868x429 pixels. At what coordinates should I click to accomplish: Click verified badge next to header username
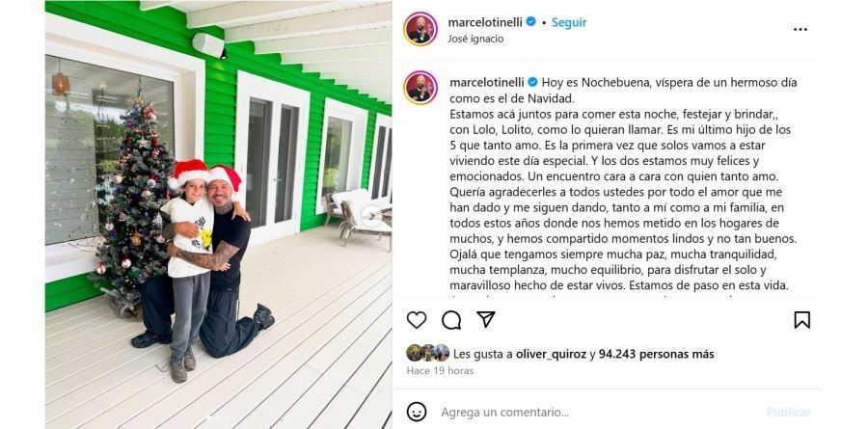(530, 22)
